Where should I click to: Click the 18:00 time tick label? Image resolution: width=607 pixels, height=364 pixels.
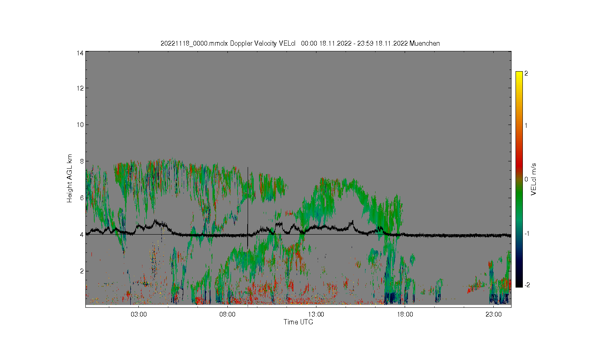click(x=405, y=315)
